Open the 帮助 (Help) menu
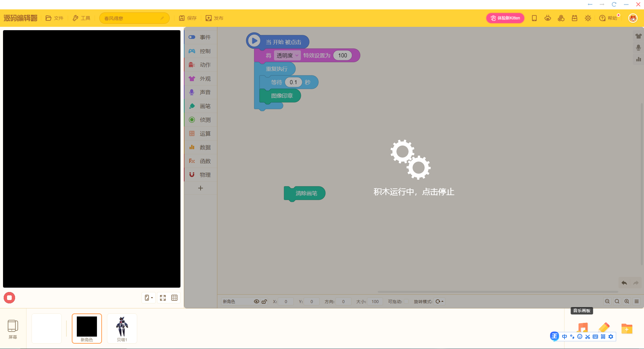This screenshot has width=644, height=349. [x=608, y=18]
